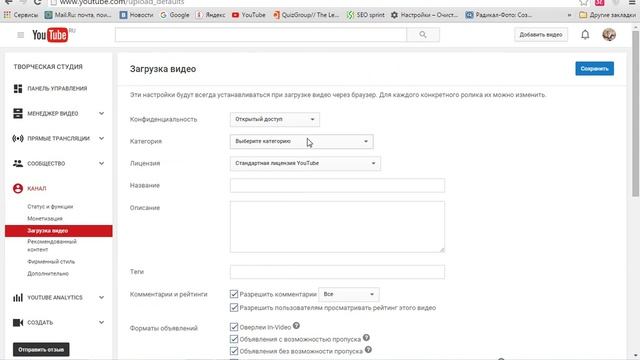The height and width of the screenshot is (360, 640).
Task: Open the Сервисы apps bookmark
Action: (20, 15)
